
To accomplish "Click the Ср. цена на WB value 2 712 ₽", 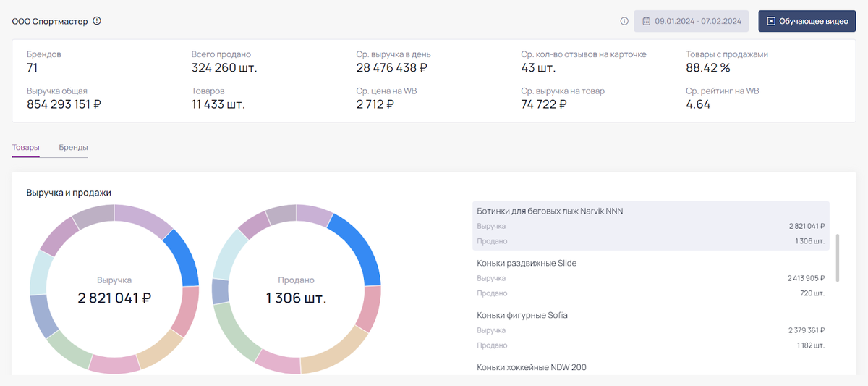I will pos(375,104).
